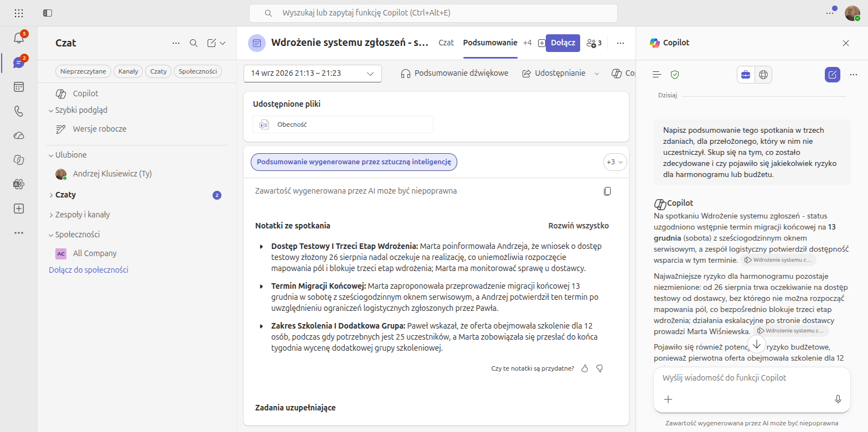Open Udostępnianie dropdown arrow
868x432 pixels.
(x=597, y=73)
